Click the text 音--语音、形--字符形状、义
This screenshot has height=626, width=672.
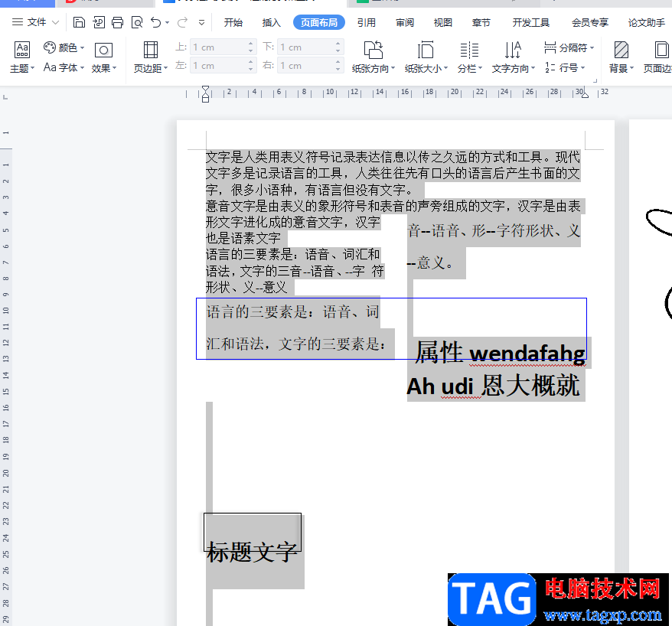click(494, 231)
